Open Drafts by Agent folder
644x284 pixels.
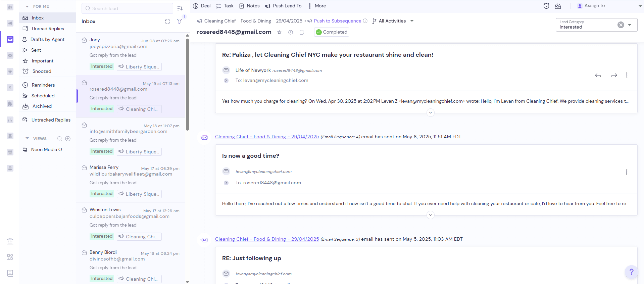[47, 39]
